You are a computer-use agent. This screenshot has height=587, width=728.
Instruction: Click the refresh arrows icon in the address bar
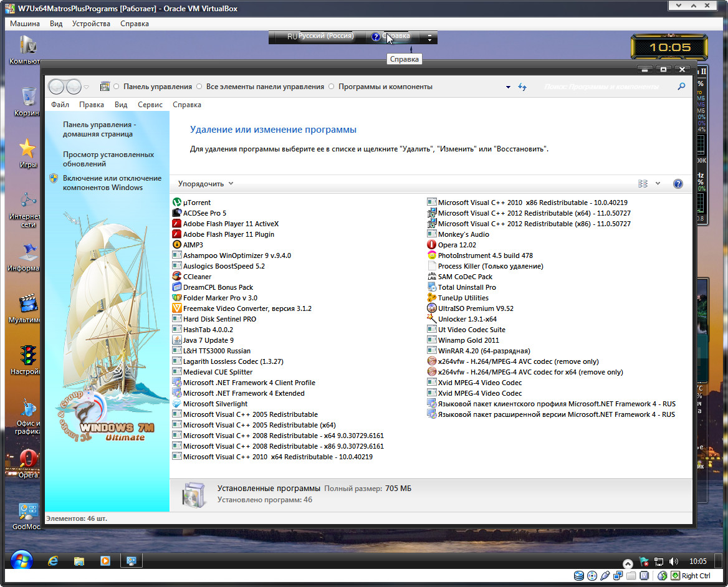coord(522,87)
